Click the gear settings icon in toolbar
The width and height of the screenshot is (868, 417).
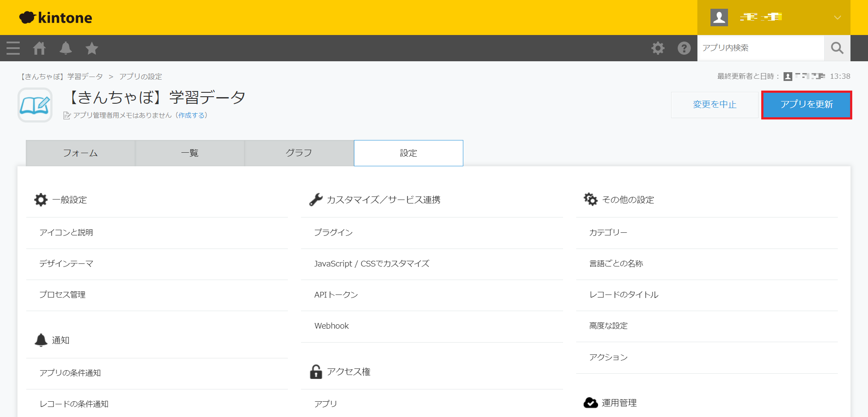(x=658, y=48)
